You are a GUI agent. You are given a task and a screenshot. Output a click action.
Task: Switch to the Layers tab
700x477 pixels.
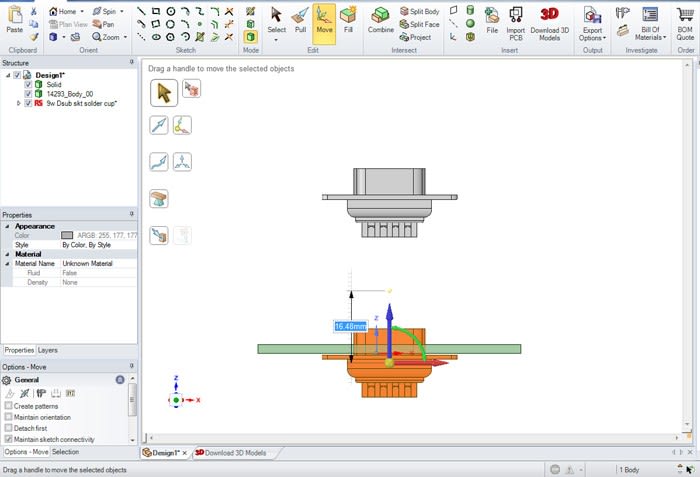(x=47, y=350)
